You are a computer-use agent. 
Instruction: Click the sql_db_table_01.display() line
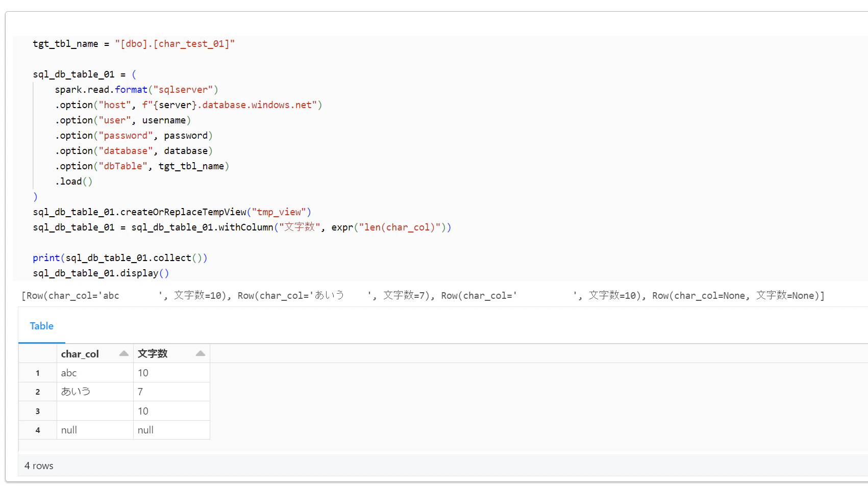(x=101, y=273)
